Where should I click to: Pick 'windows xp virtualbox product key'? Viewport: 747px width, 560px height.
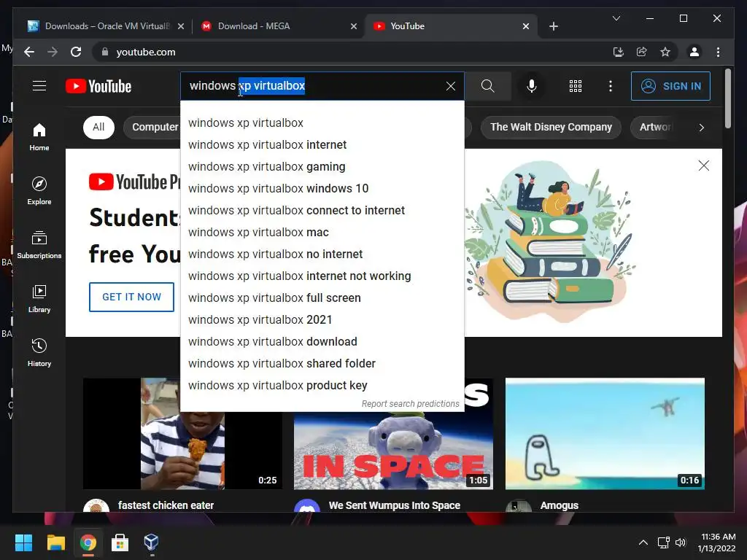tap(322, 386)
